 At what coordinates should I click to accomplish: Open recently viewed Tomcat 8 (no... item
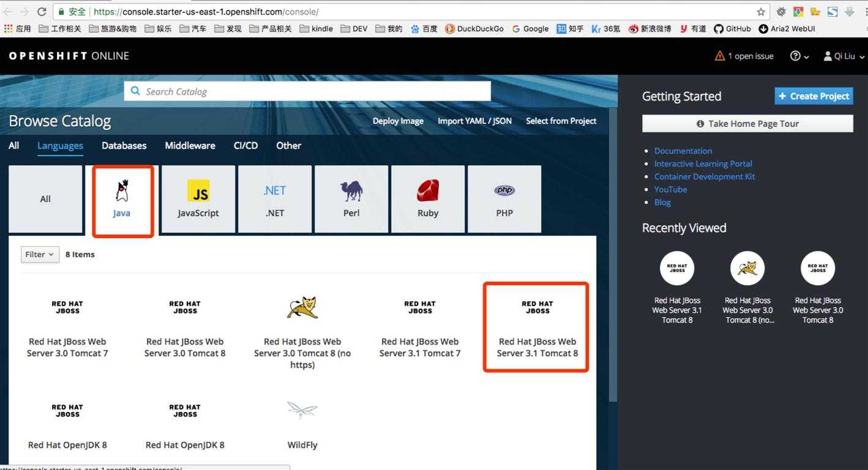click(747, 288)
